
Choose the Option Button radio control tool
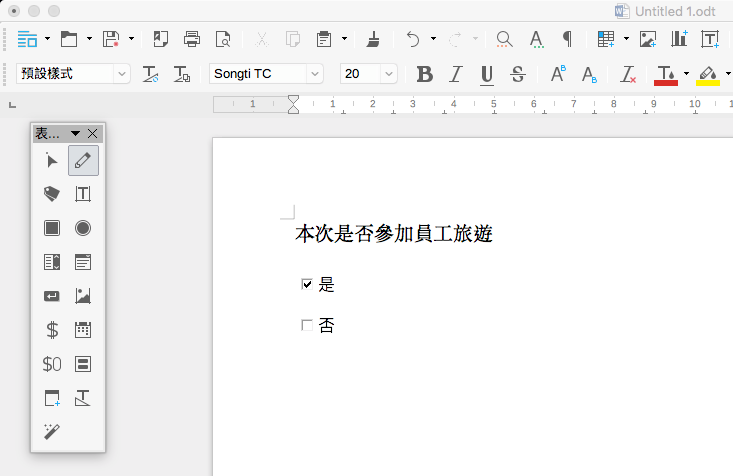(x=83, y=228)
